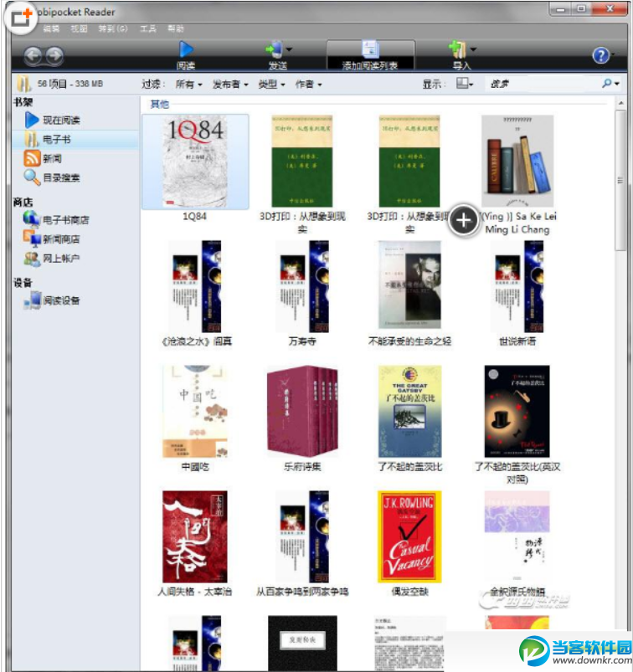This screenshot has width=633, height=672.
Task: Click the 偶发空缺 Casual Vacancy cover
Action: click(409, 536)
